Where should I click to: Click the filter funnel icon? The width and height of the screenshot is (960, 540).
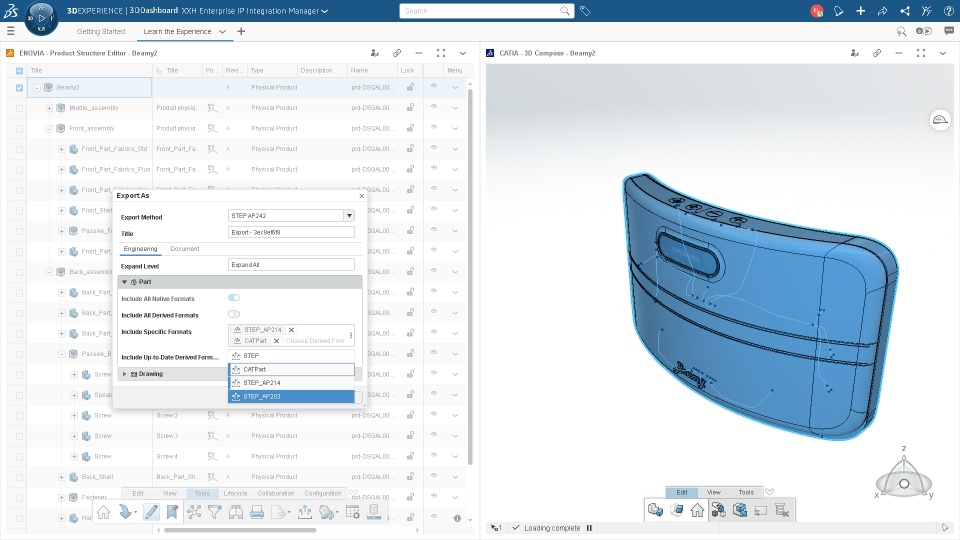214,512
